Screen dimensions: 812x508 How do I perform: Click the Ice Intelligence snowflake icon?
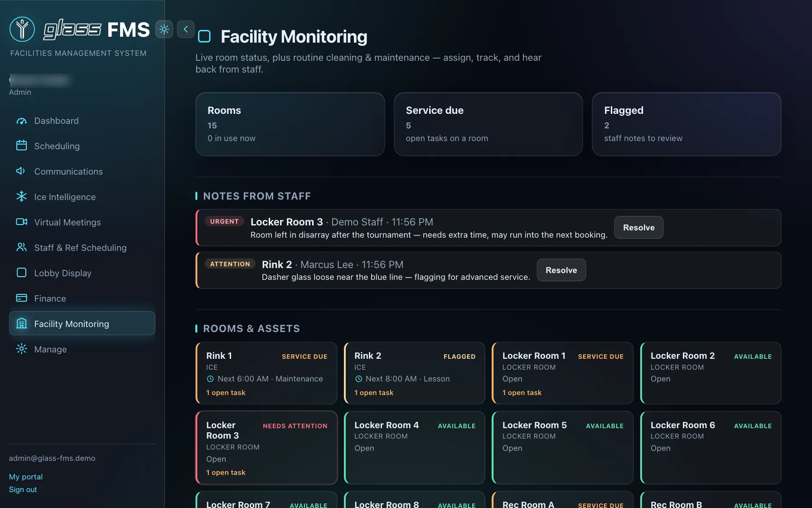point(21,196)
